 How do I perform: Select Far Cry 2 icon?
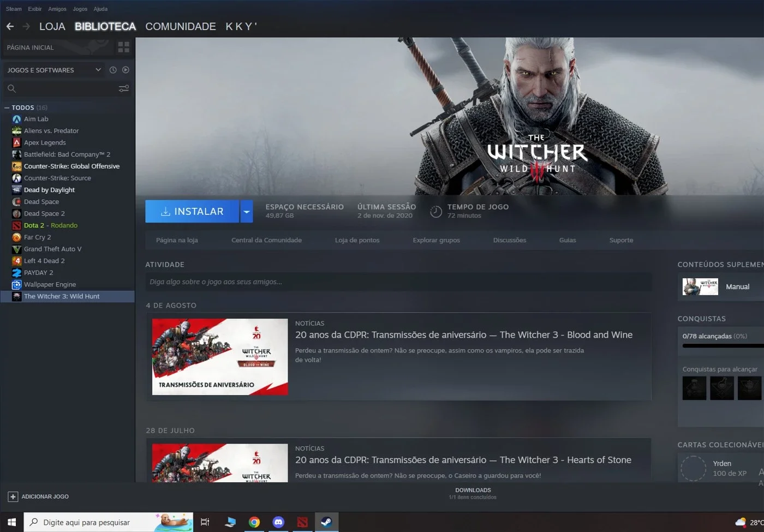click(17, 237)
